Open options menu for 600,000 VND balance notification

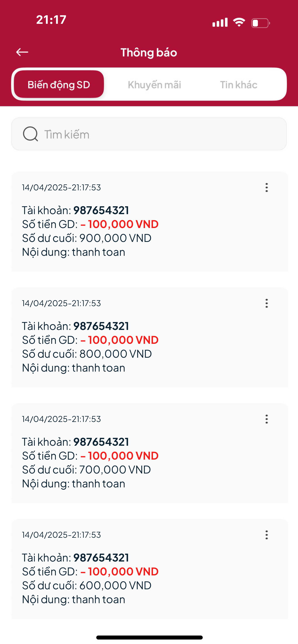(x=266, y=535)
